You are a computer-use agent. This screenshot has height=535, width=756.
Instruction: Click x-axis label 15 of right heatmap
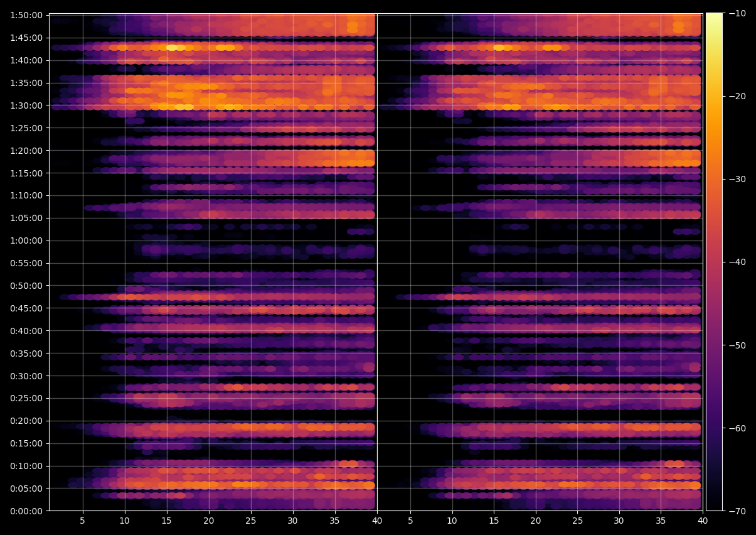tap(494, 521)
